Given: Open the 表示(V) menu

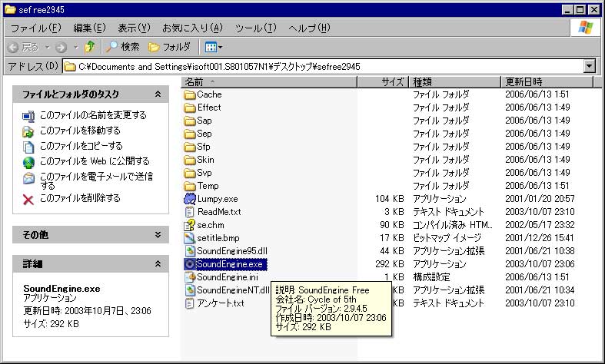Looking at the screenshot, I should (134, 28).
